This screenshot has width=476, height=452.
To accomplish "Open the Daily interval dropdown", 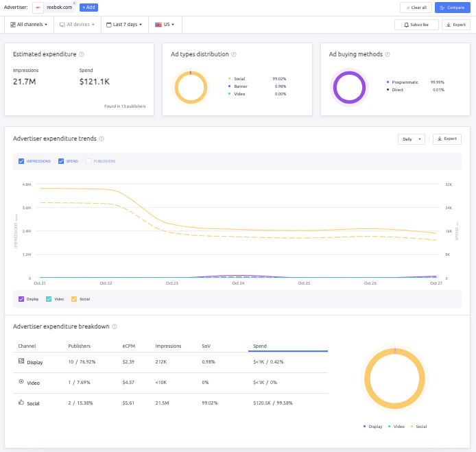I will [411, 139].
